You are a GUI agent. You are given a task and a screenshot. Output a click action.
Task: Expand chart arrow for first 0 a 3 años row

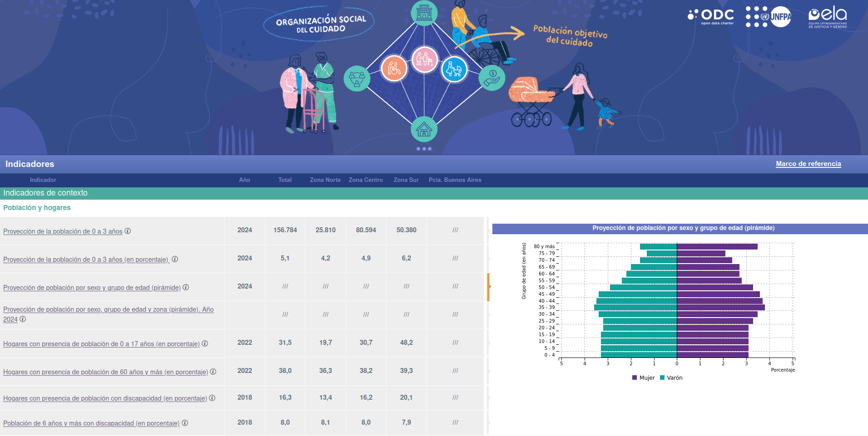click(489, 230)
